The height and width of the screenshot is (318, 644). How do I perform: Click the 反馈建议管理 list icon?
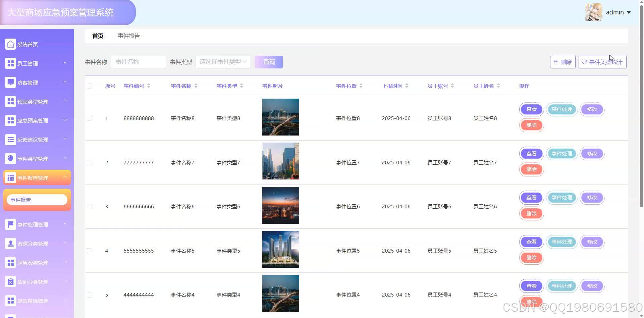[10, 140]
